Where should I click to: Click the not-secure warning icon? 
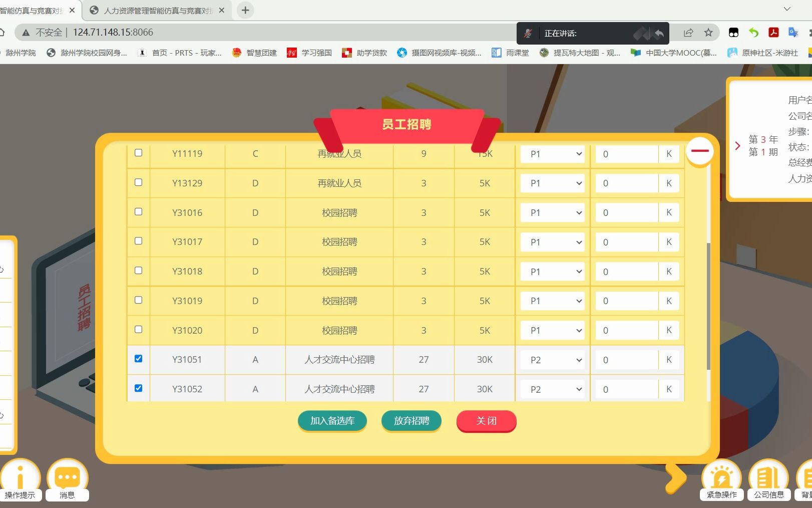26,33
